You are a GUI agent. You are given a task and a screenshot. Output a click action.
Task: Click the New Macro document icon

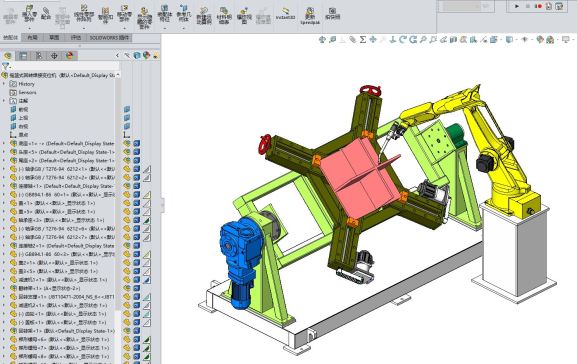point(549,6)
